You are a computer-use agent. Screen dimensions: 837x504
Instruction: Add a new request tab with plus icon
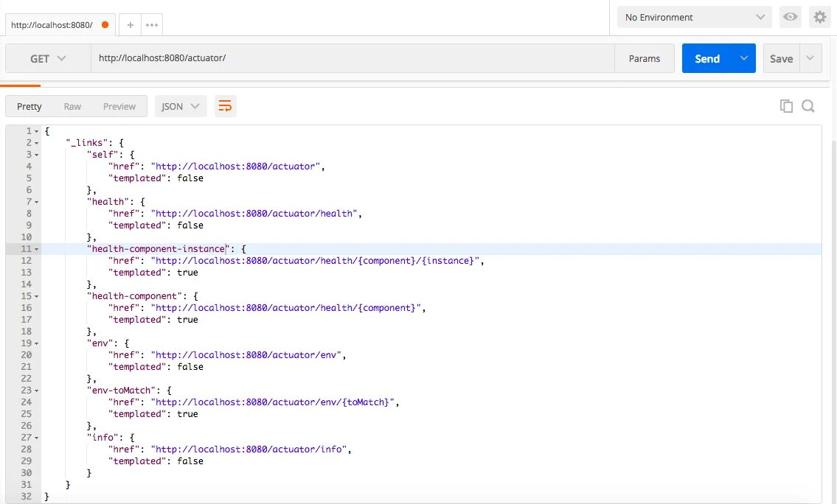pos(130,24)
